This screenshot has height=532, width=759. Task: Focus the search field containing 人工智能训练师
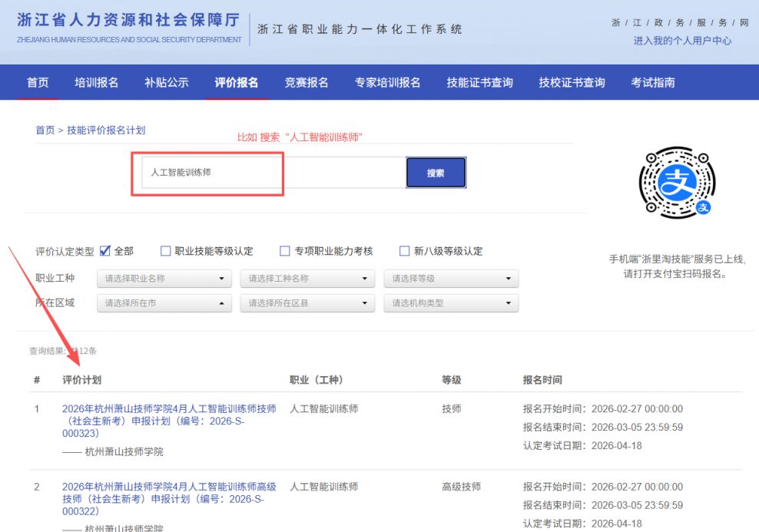pyautogui.click(x=273, y=173)
